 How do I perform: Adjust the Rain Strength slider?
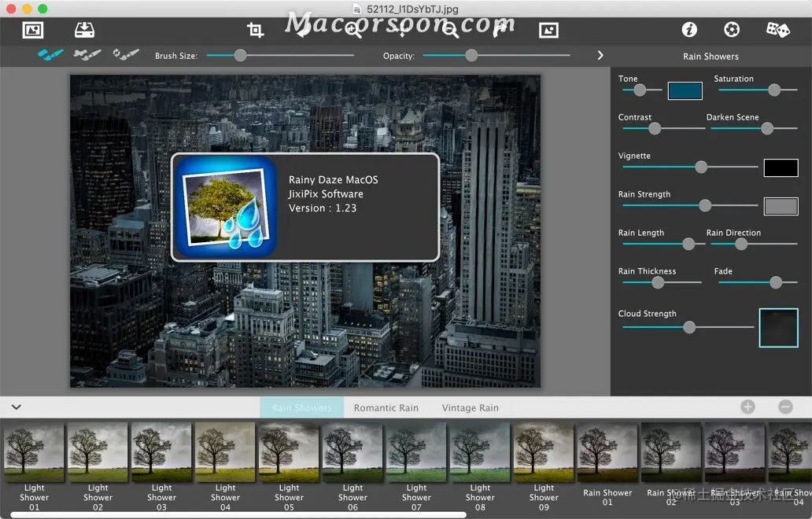point(690,205)
